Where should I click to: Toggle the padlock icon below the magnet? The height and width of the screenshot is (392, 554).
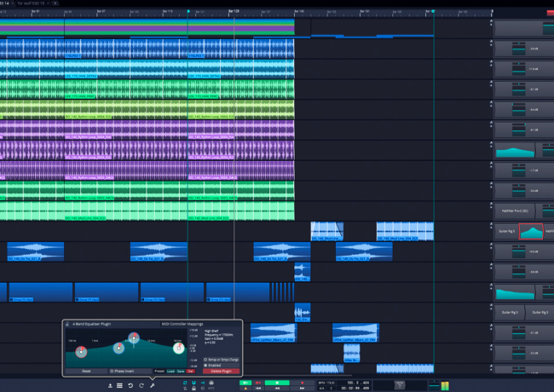pyautogui.click(x=193, y=388)
